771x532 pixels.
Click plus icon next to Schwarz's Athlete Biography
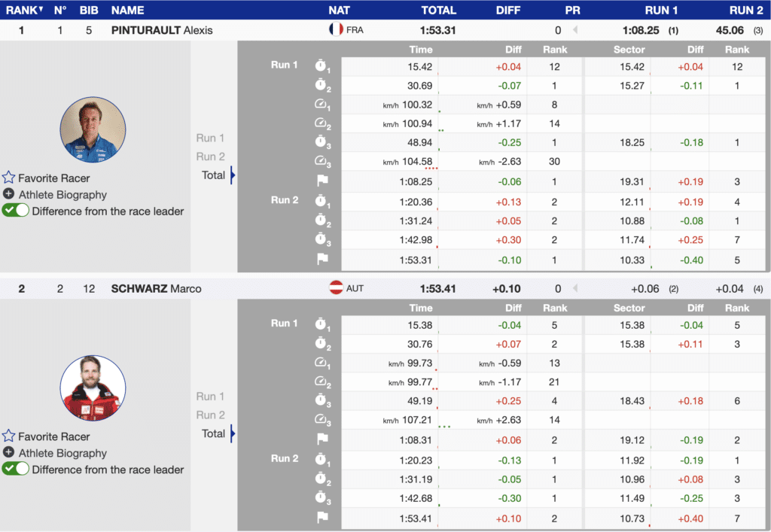[9, 453]
